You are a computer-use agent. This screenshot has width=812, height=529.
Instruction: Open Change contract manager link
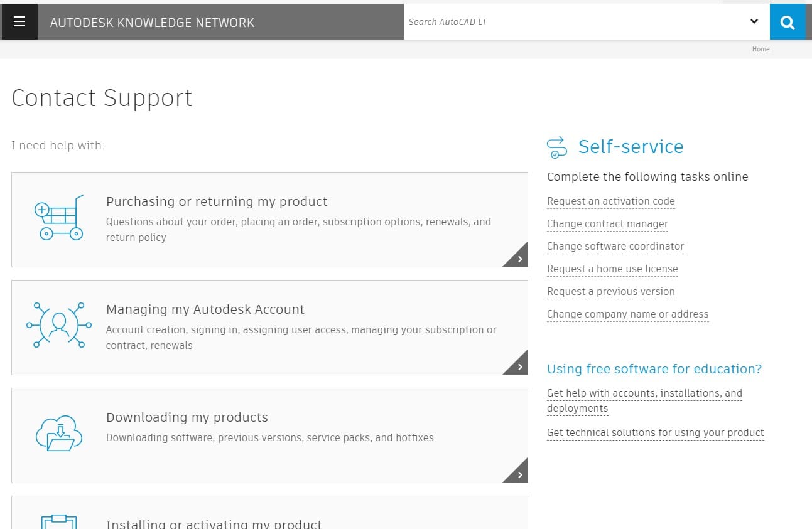coord(607,224)
